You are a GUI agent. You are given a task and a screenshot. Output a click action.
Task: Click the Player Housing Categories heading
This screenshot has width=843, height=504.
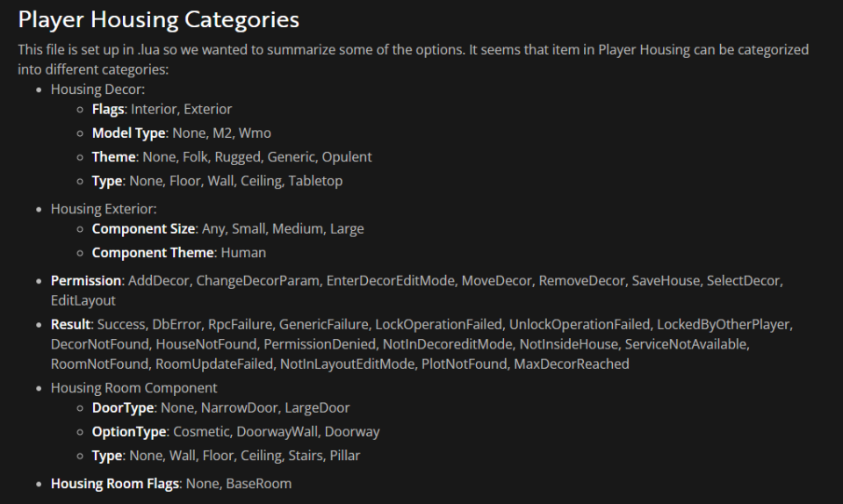pyautogui.click(x=159, y=20)
